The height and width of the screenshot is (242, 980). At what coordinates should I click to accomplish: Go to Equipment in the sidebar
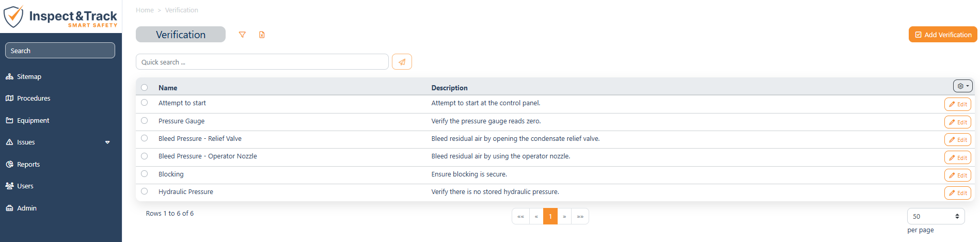(x=33, y=120)
